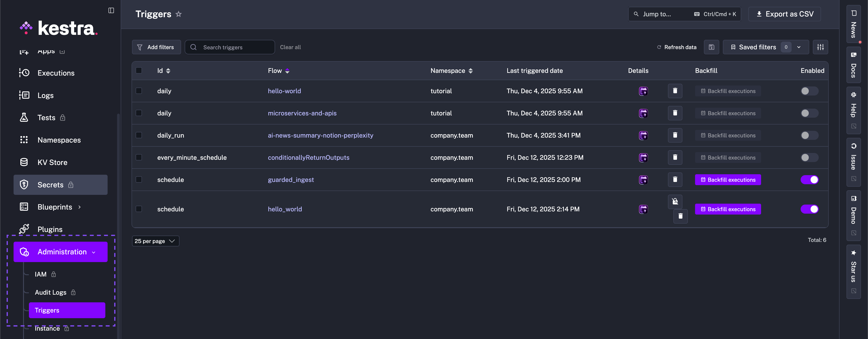Unlock the hello_world schedule trigger

[675, 201]
